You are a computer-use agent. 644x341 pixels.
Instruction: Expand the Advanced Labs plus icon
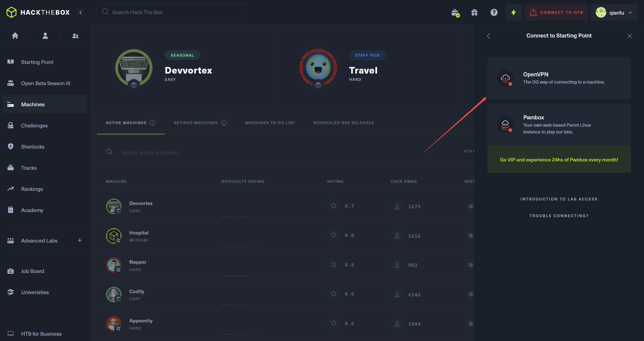[79, 240]
